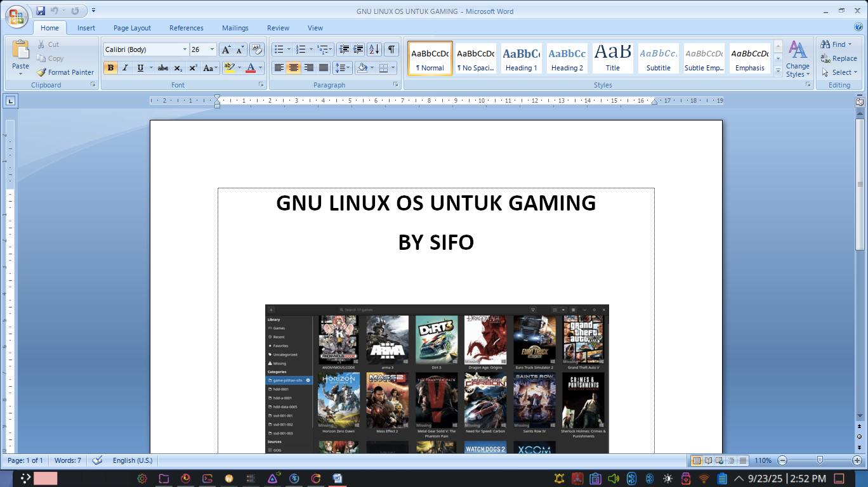Toggle Italic formatting
The width and height of the screenshot is (868, 487).
(125, 68)
